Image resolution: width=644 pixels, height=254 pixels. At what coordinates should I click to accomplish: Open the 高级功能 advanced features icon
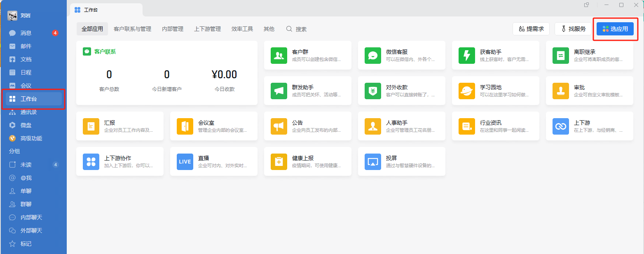click(x=12, y=138)
